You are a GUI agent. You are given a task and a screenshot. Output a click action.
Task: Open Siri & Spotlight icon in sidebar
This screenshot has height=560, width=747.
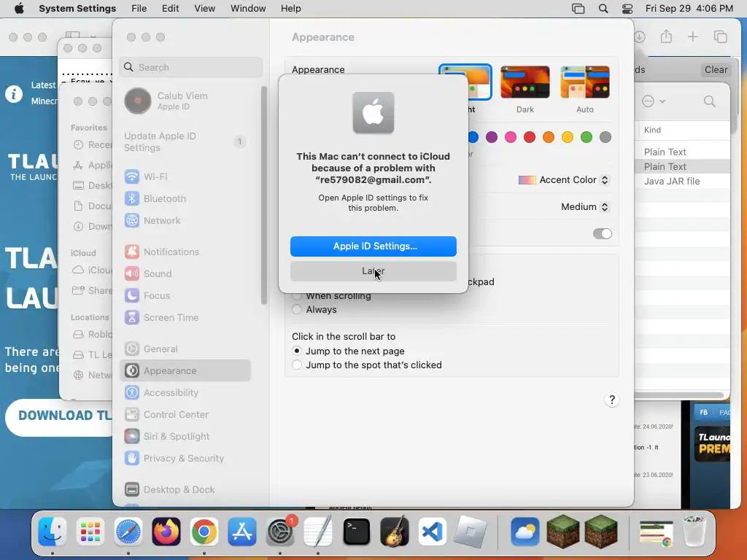point(132,437)
